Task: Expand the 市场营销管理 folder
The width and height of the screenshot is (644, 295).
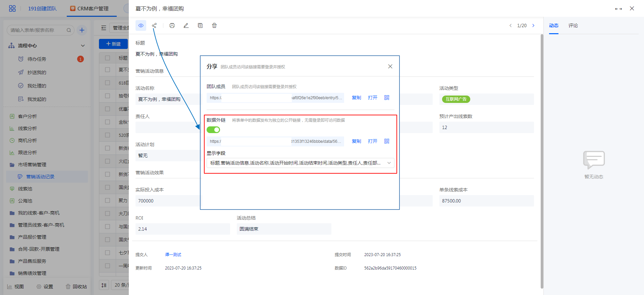Action: 32,165
